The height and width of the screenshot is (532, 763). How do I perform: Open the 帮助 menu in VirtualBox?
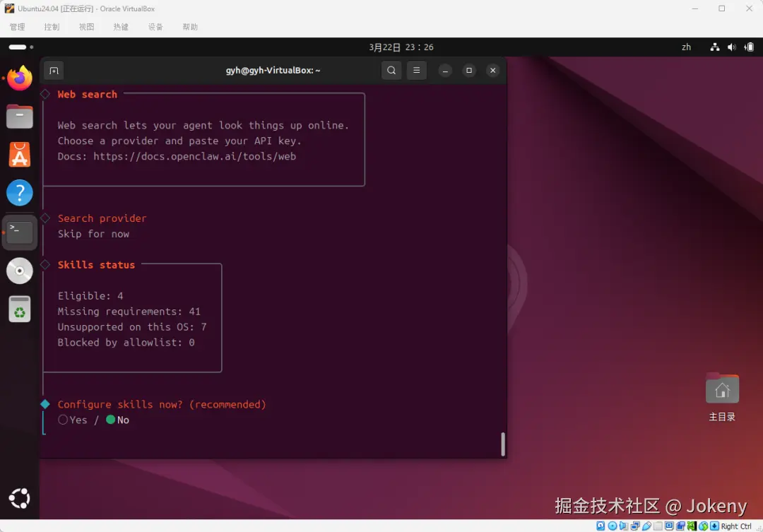pos(190,27)
